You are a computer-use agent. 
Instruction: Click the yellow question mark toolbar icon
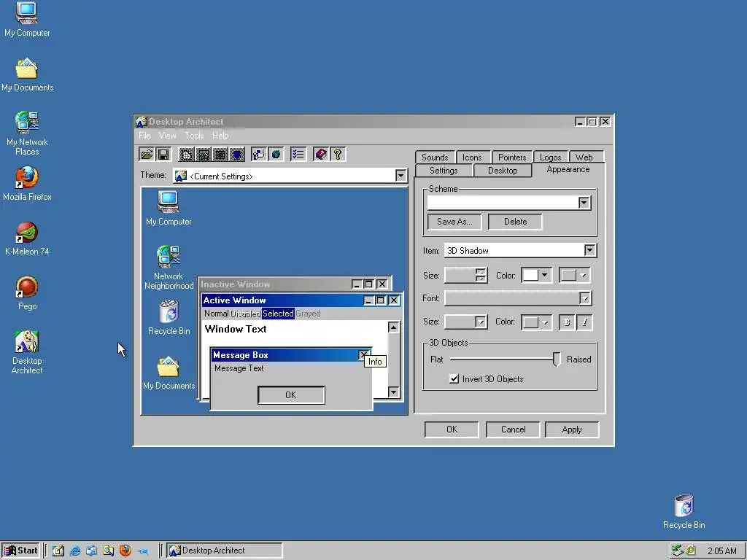click(x=338, y=155)
